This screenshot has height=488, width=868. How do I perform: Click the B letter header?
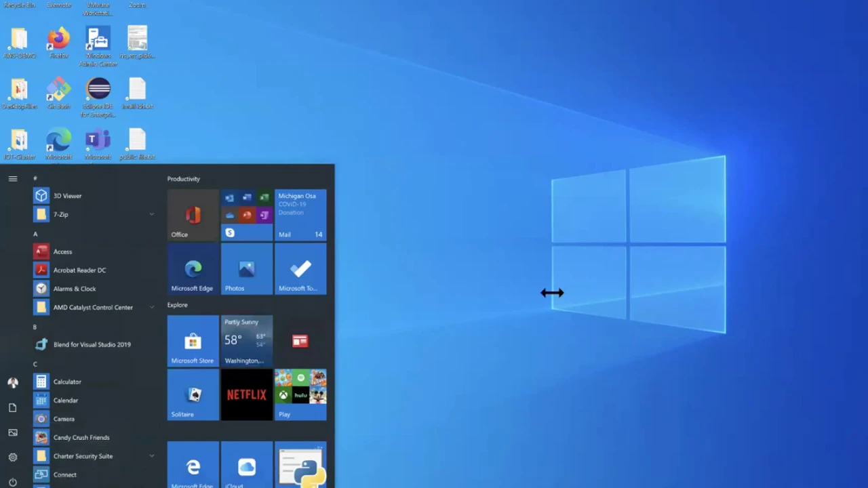click(35, 327)
